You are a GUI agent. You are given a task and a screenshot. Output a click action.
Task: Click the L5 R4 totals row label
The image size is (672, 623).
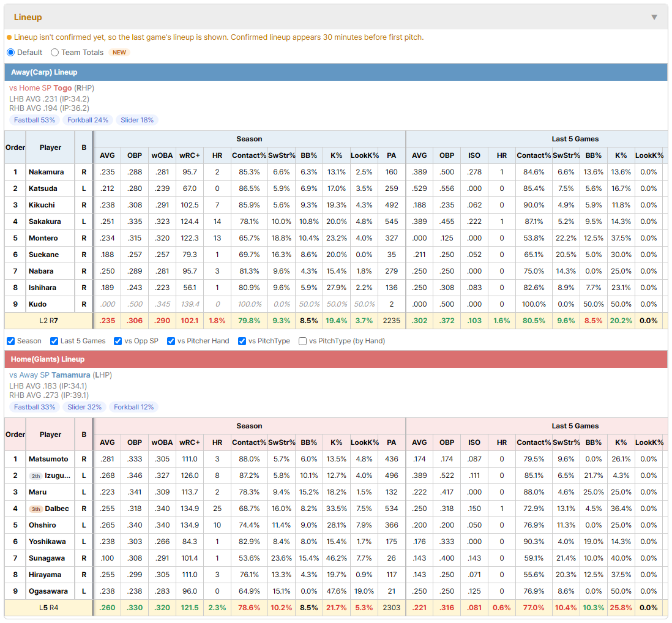point(48,608)
